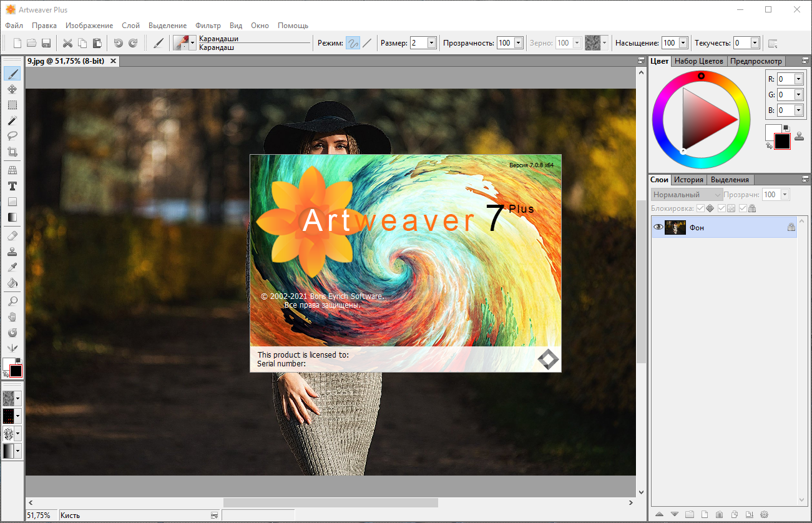Select the Magic Wand tool

click(12, 120)
